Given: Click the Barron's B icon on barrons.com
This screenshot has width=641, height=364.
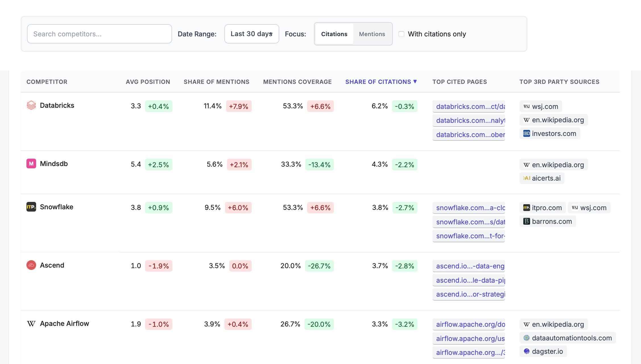Looking at the screenshot, I should pyautogui.click(x=527, y=221).
